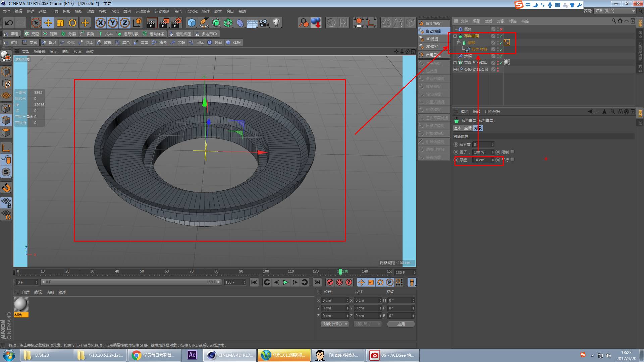Collapse the 布料曲面 tree node
644x362 pixels.
[x=455, y=36]
